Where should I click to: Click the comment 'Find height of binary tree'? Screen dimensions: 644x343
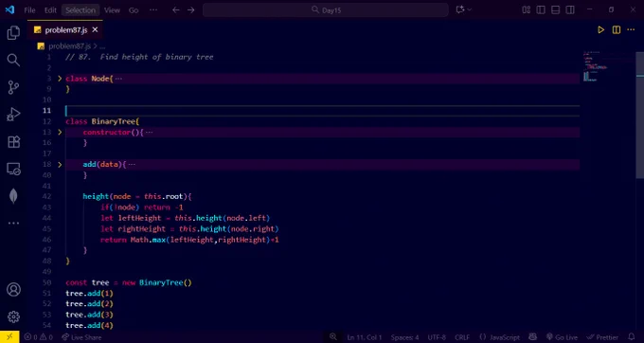click(x=156, y=57)
